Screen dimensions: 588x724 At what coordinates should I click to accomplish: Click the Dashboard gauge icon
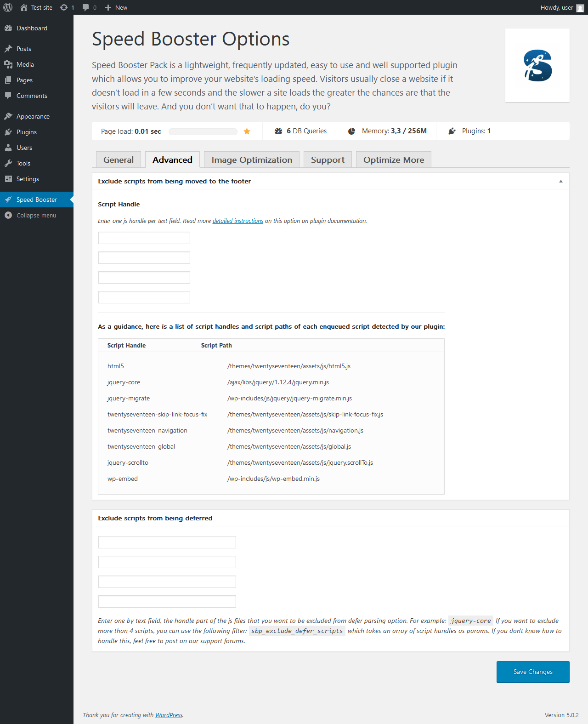tap(8, 28)
